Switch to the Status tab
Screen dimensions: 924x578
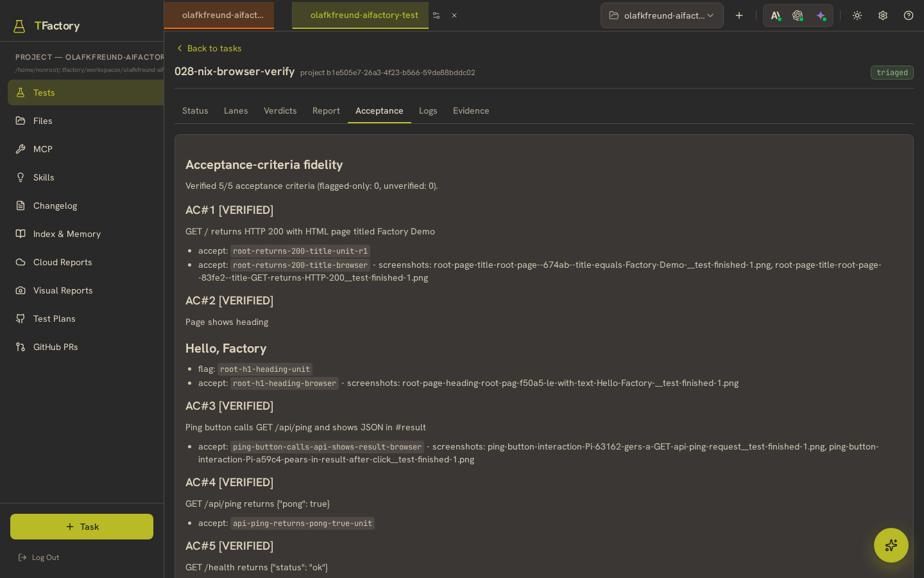(195, 110)
